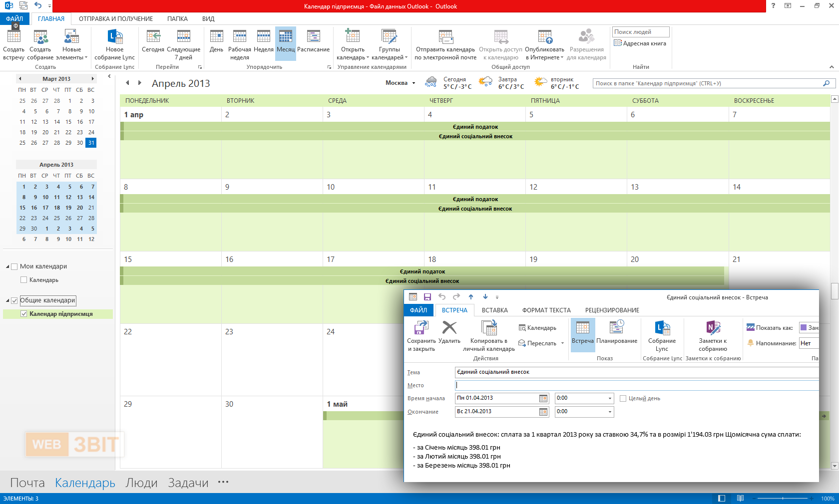The image size is (839, 504).
Task: Open ВИД ribbon tab
Action: [208, 19]
